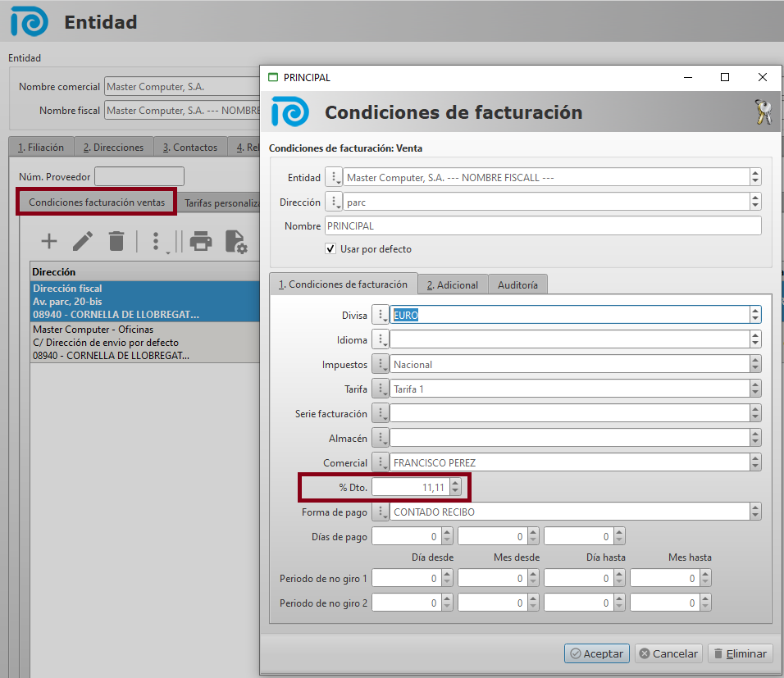
Task: Click the % Dto. spinner control
Action: coord(455,487)
